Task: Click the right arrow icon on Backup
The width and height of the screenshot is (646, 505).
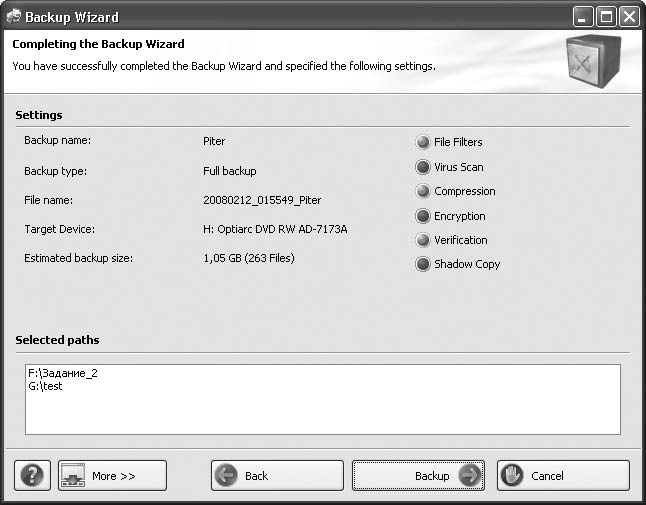Action: coord(469,476)
